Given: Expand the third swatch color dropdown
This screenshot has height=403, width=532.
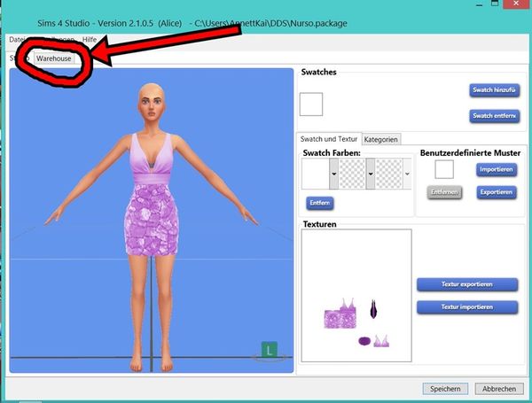Looking at the screenshot, I should (407, 174).
